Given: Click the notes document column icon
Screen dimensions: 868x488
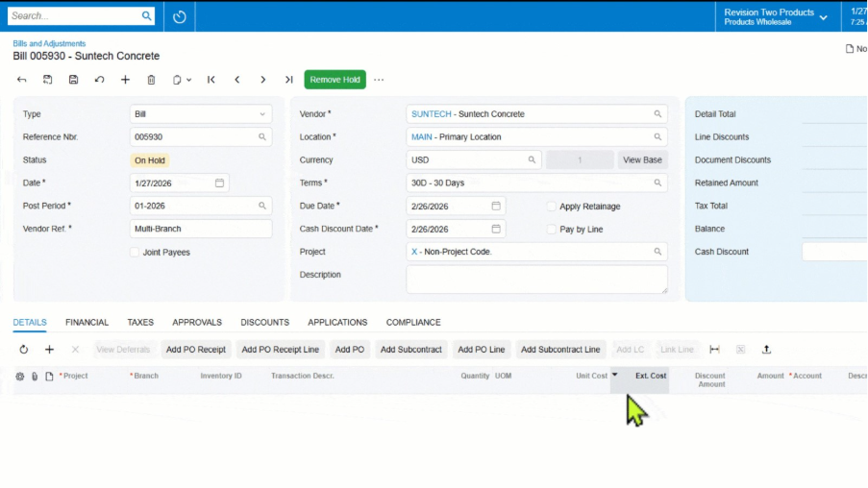Looking at the screenshot, I should (x=49, y=377).
